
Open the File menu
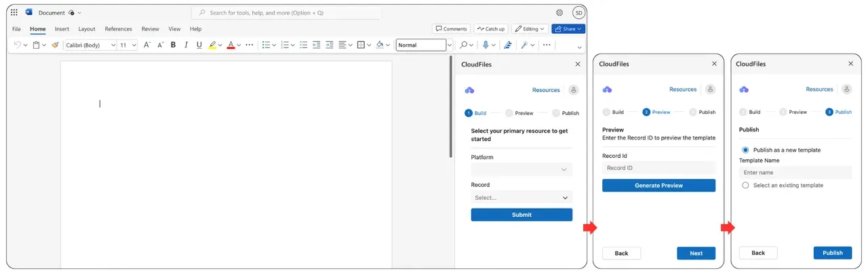click(16, 29)
